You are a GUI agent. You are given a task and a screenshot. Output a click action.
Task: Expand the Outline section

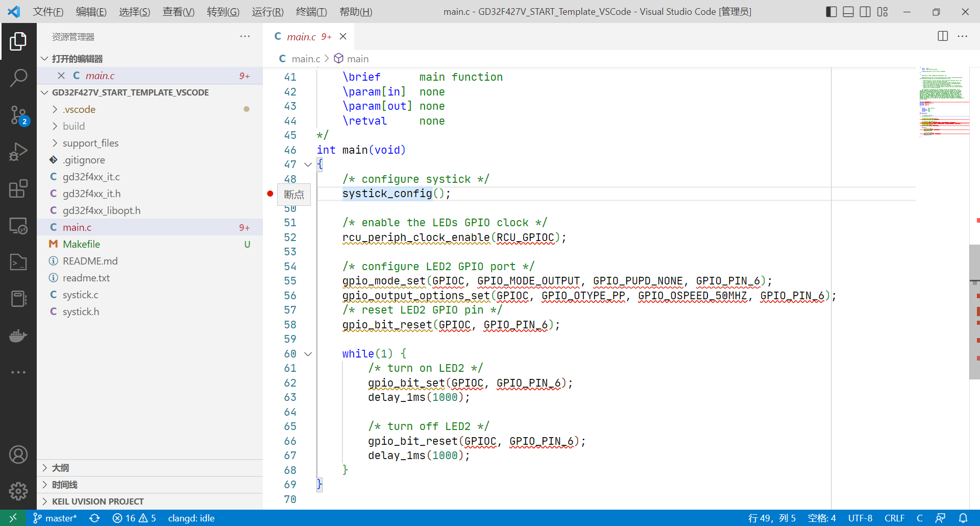[150, 468]
